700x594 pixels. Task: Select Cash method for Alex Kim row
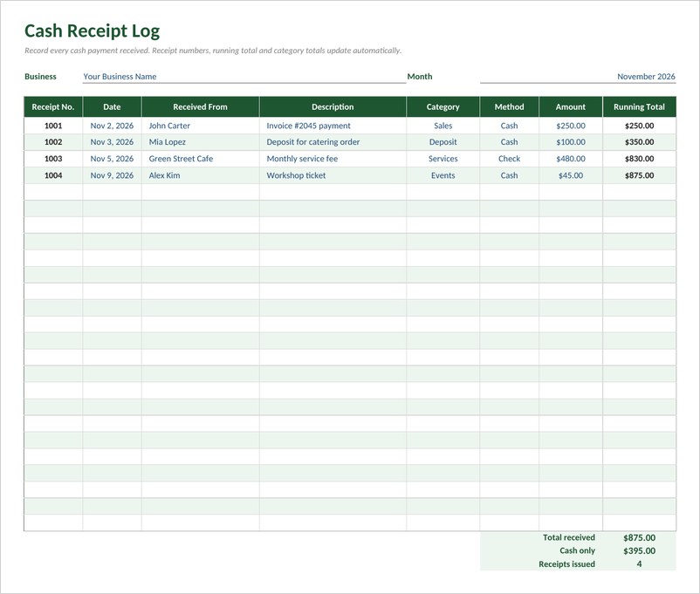tap(510, 175)
